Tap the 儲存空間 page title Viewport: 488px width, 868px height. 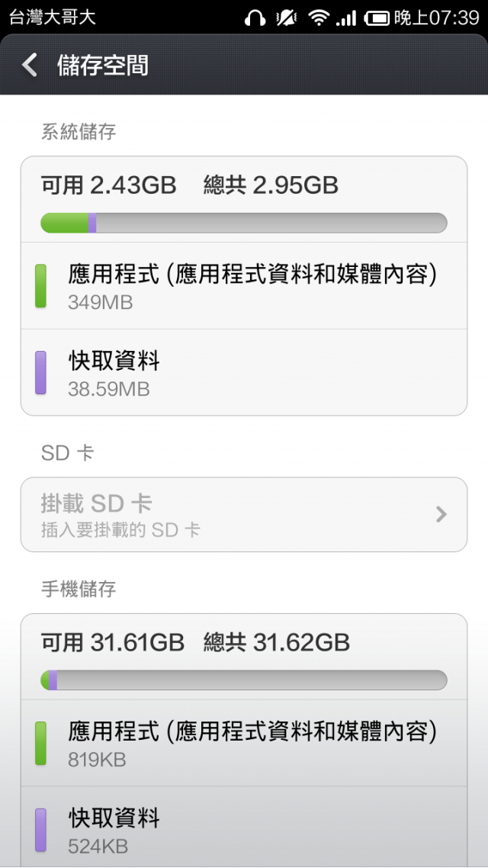coord(102,65)
